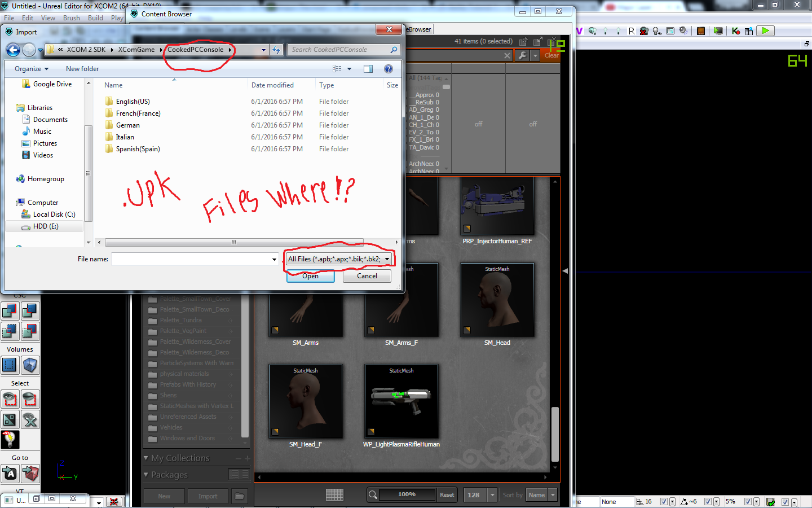Screen dimensions: 812x508
Task: Click the CSG Deintersect brush icon
Action: click(30, 331)
